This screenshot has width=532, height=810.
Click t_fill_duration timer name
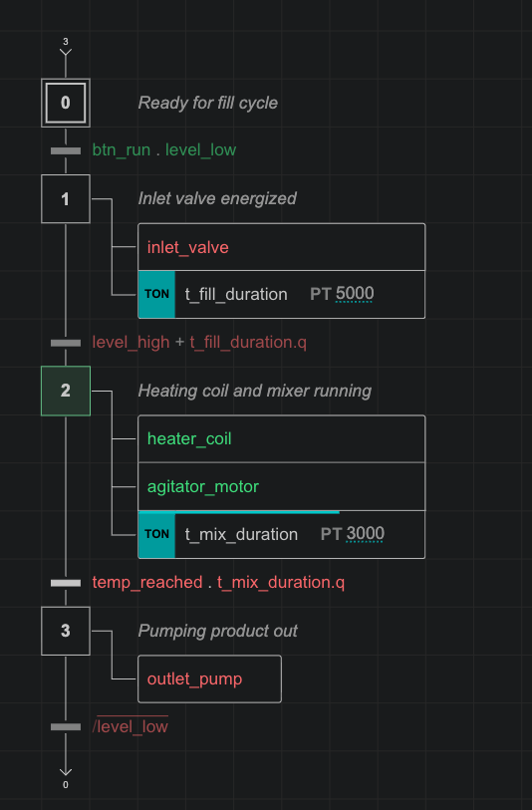236,295
